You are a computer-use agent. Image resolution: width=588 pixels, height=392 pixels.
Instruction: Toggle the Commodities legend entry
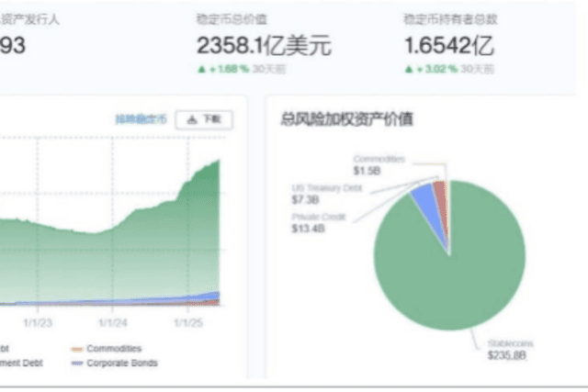(x=107, y=349)
